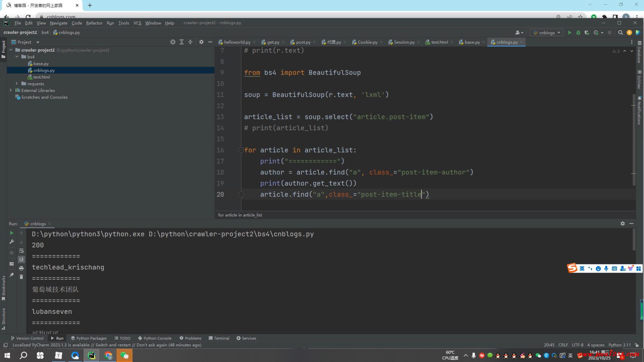Open cnblogs run configuration dropdown
644x362 pixels.
(547, 33)
